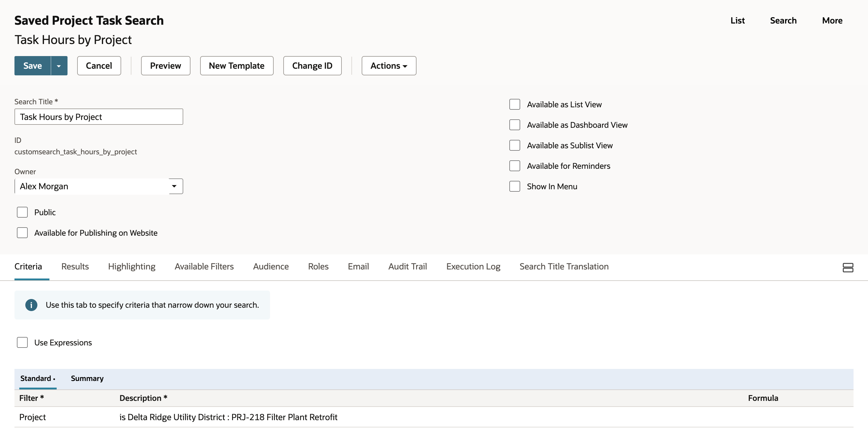
Task: Select the Project filter row
Action: click(x=434, y=417)
